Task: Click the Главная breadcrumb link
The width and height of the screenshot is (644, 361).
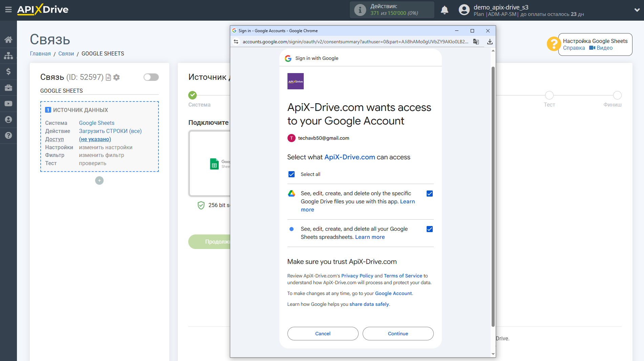Action: click(x=40, y=53)
